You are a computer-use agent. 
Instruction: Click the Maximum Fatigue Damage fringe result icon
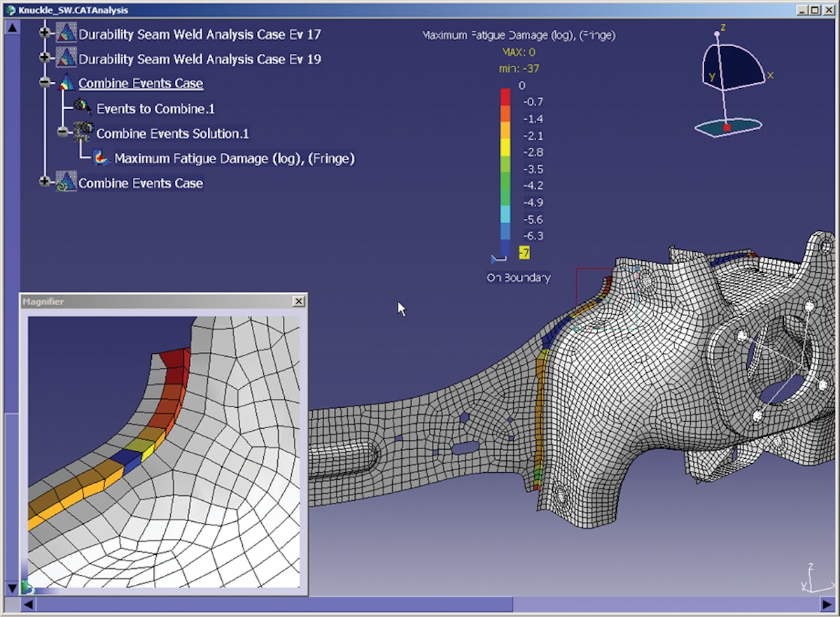click(99, 158)
